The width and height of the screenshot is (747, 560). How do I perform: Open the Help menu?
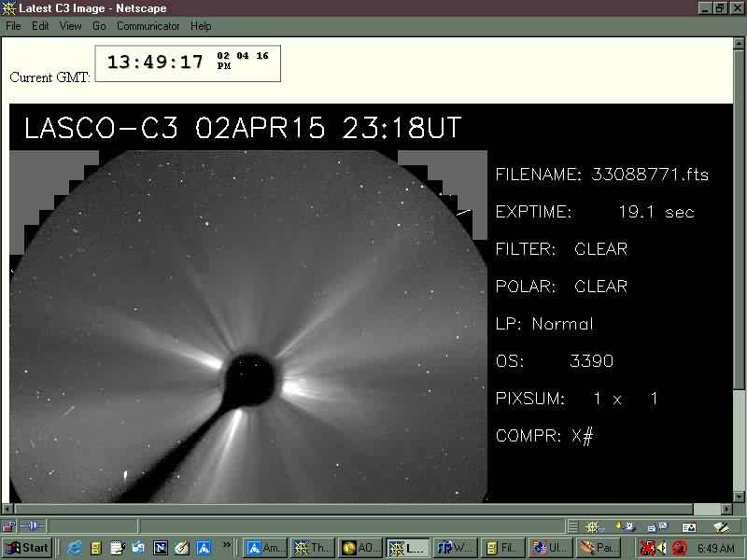click(201, 26)
